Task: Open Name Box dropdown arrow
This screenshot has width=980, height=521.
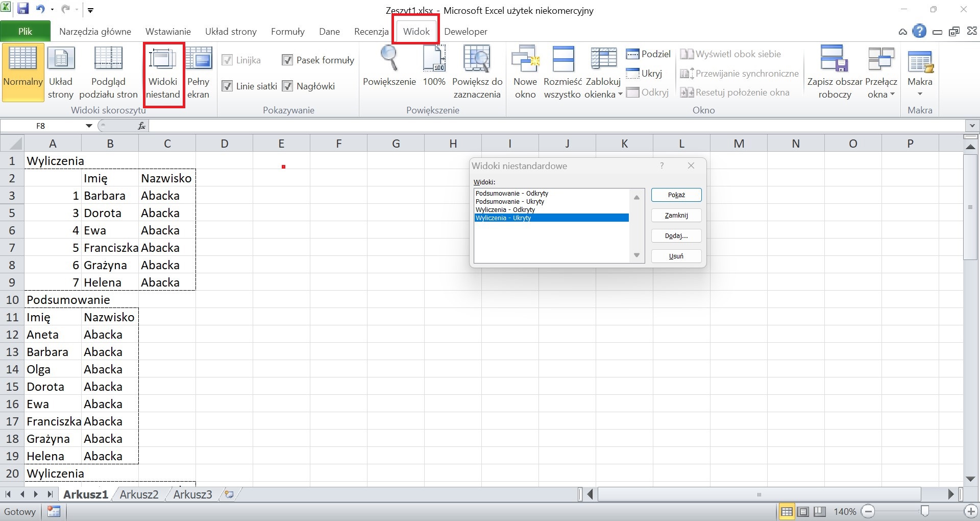Action: coord(89,126)
